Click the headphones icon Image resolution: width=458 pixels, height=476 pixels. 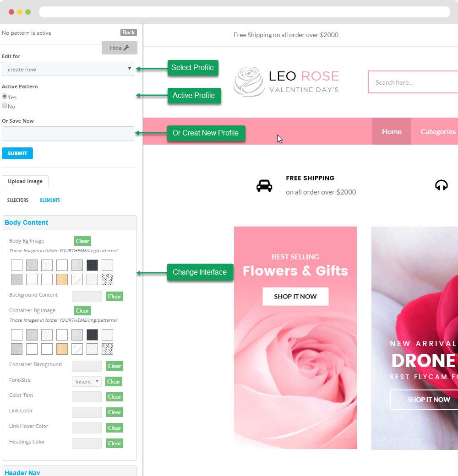[x=441, y=185]
